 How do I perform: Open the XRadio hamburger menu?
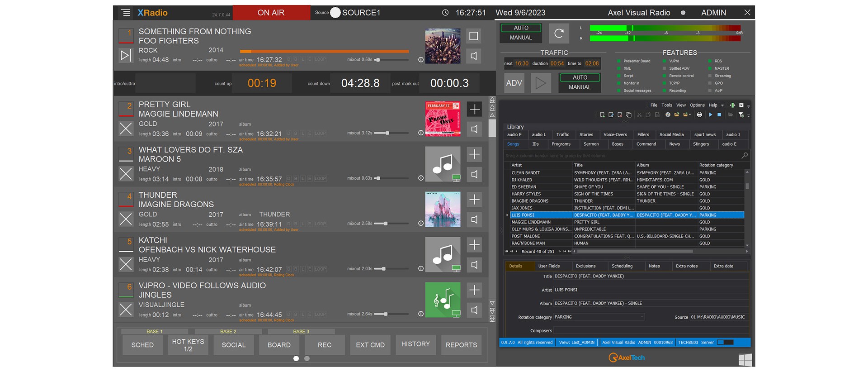[x=126, y=13]
